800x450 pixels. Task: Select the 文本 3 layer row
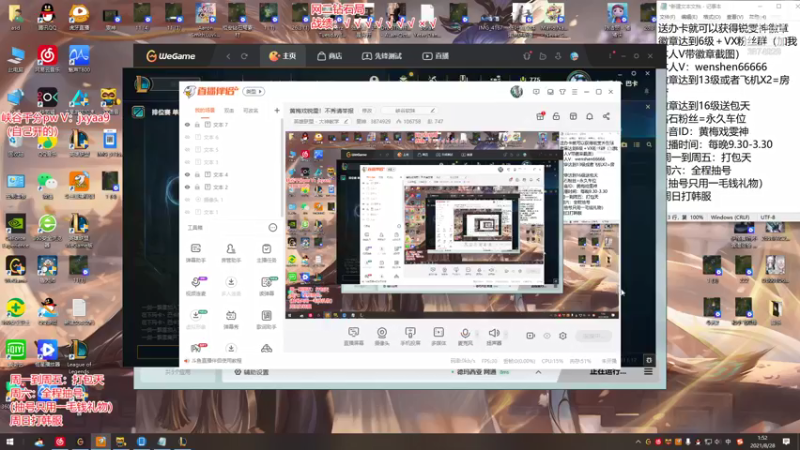point(231,162)
